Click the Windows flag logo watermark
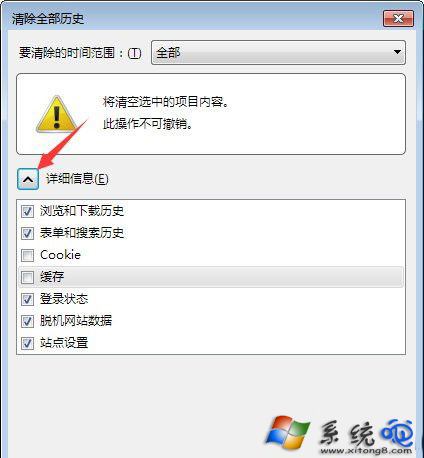 288,432
